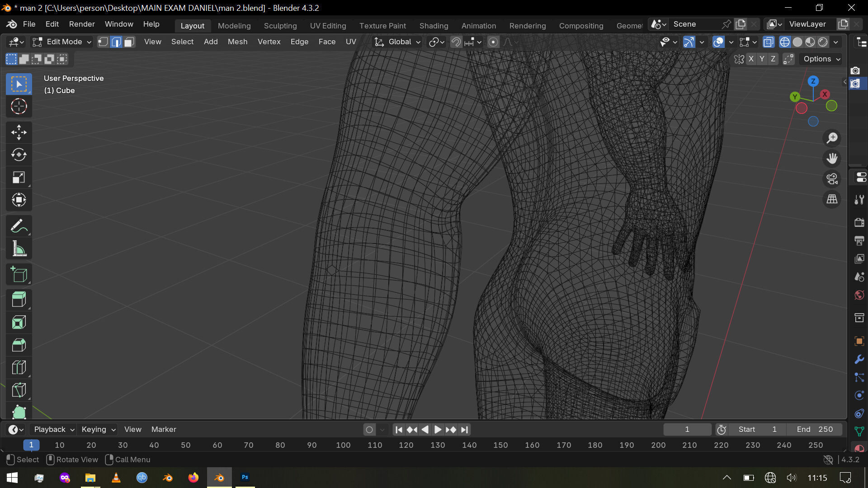Switch to rendered viewport shading
The height and width of the screenshot is (488, 868).
tap(823, 42)
